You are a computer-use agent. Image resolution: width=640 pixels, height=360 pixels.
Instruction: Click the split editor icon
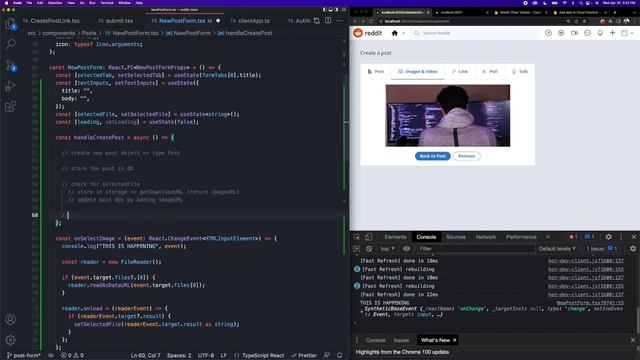[328, 20]
